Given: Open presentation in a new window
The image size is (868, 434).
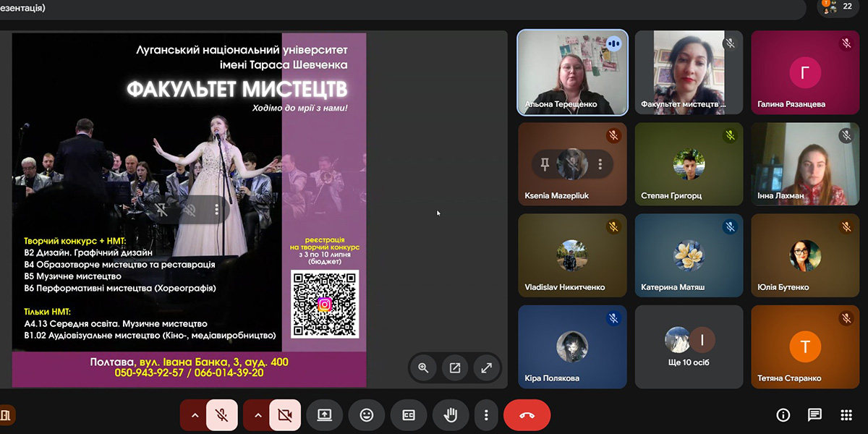Looking at the screenshot, I should 455,367.
